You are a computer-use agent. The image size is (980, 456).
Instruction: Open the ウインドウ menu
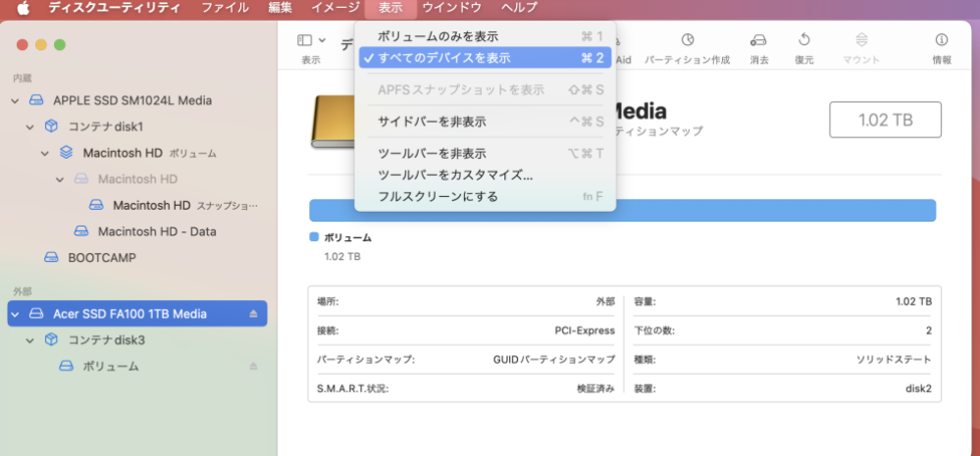click(x=452, y=8)
